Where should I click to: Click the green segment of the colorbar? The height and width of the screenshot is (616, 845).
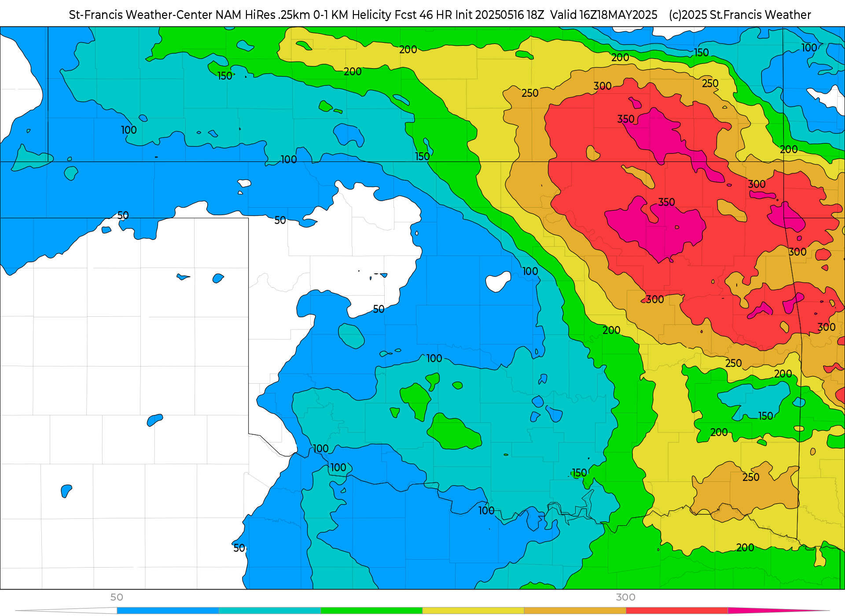[371, 611]
